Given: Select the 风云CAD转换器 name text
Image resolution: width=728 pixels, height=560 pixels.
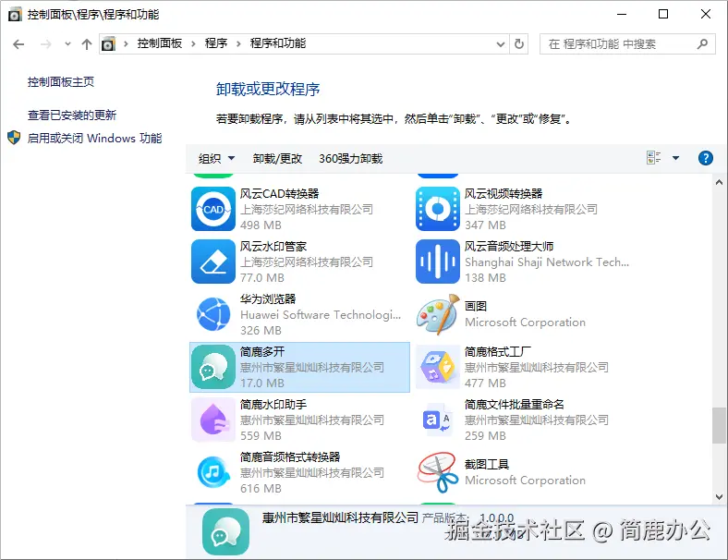Looking at the screenshot, I should click(x=280, y=193).
